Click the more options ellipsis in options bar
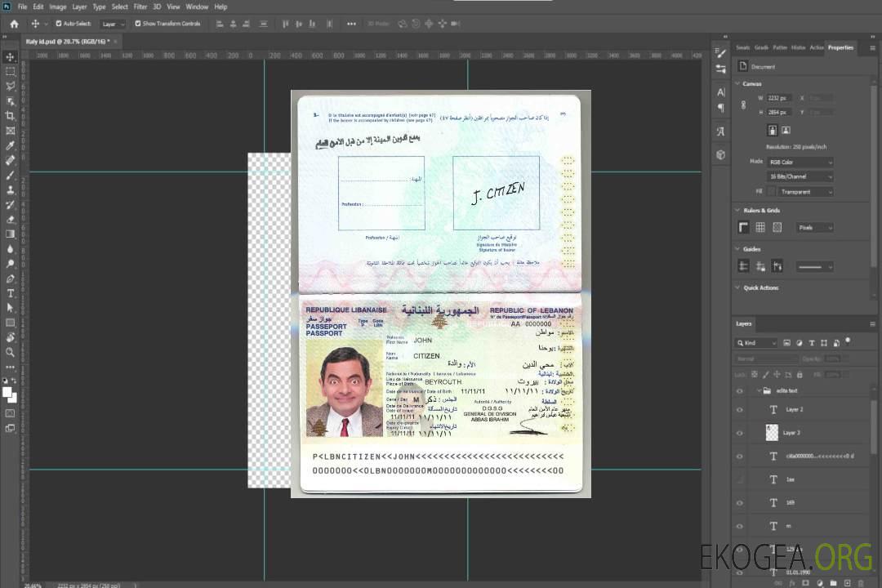 click(x=351, y=24)
